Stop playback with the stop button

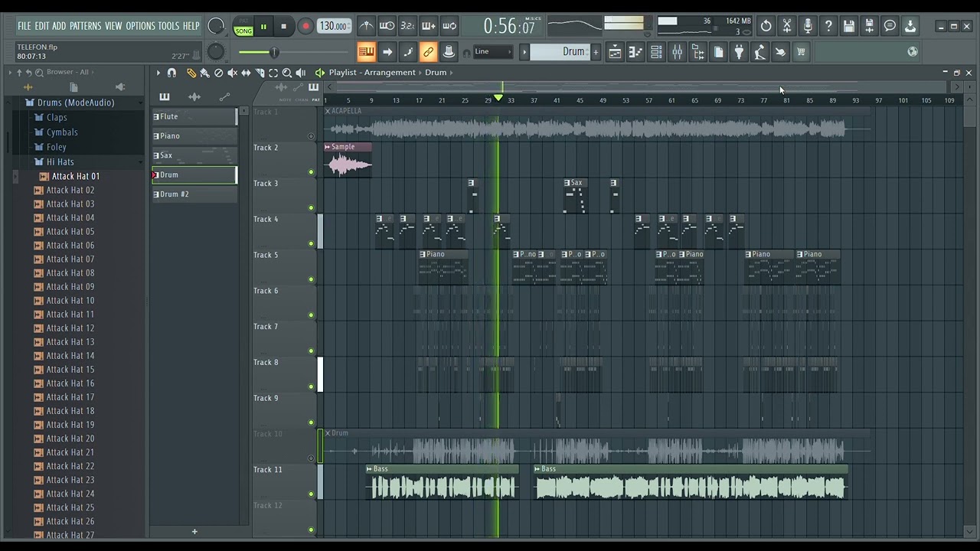283,27
